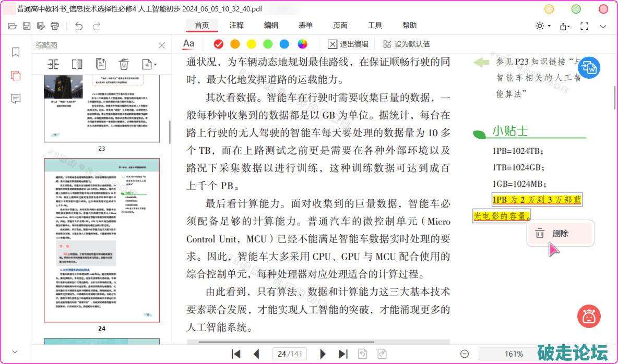
Task: Open the bookmark panel in left sidebar
Action: point(16,52)
